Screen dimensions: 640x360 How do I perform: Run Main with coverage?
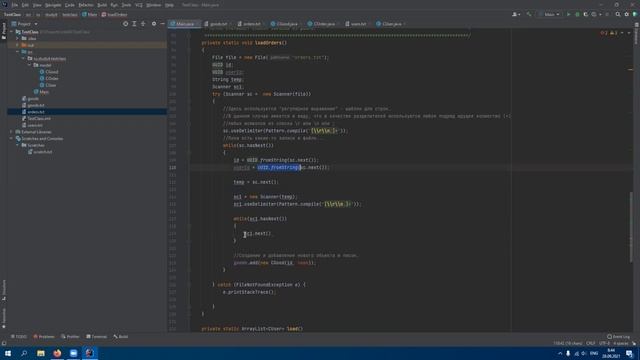click(586, 14)
